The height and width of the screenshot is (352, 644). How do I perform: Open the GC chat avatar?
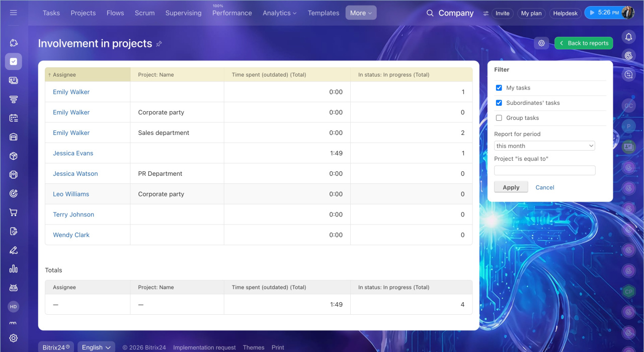coord(628,106)
